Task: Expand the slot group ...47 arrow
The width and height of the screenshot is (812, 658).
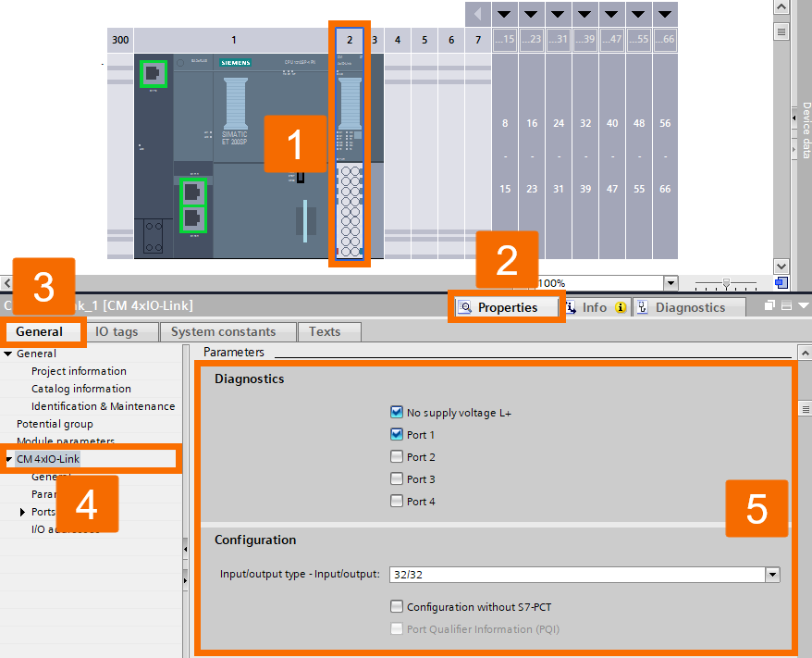Action: 612,14
